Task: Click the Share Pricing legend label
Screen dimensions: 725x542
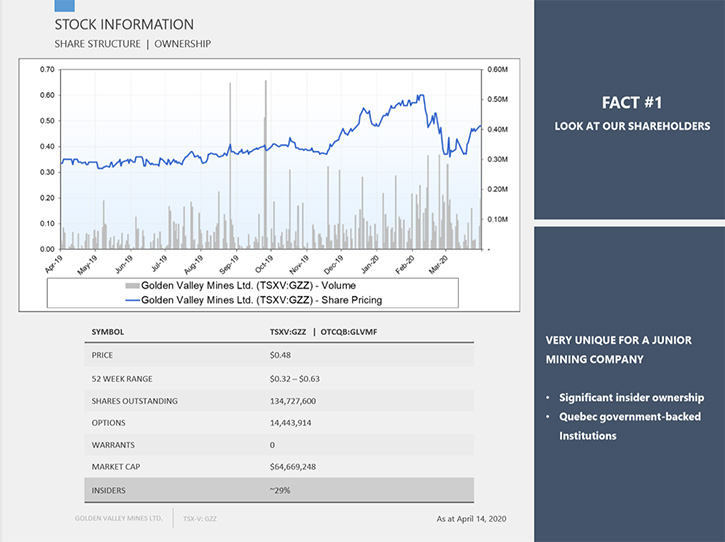Action: click(262, 300)
